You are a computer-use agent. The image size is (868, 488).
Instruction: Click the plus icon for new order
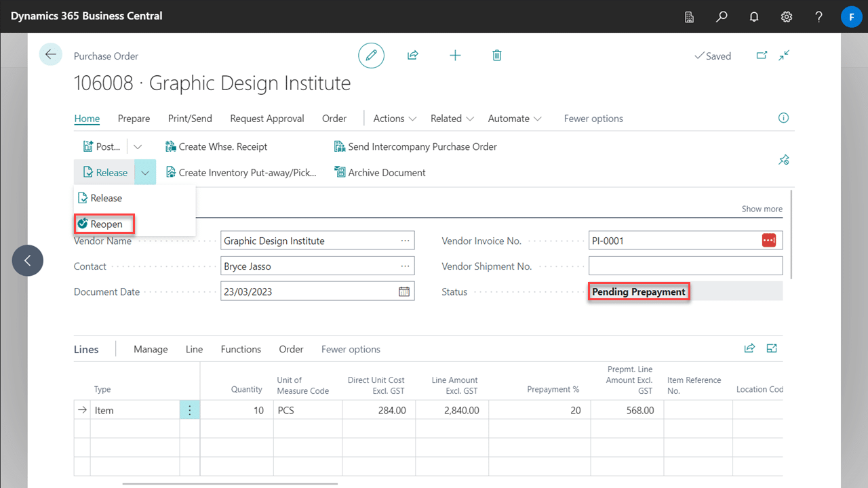tap(455, 56)
